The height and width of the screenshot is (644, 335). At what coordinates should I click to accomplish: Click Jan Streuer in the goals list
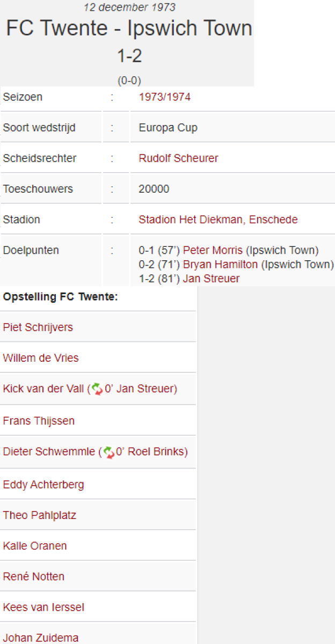coord(211,279)
